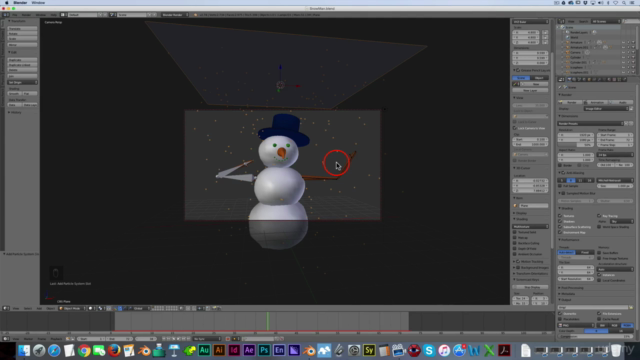The height and width of the screenshot is (360, 640).
Task: Click the Duplicate Linked button
Action: tap(22, 65)
